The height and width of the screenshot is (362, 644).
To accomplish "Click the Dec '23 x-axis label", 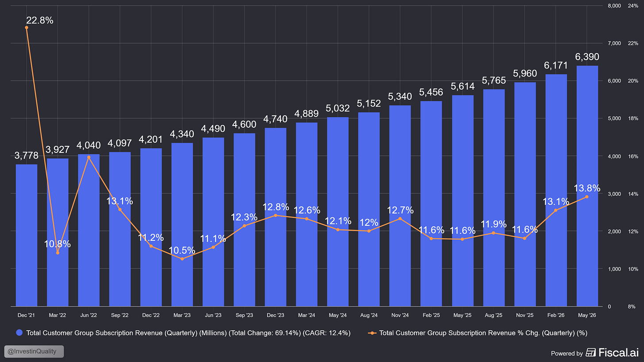I will tap(276, 316).
